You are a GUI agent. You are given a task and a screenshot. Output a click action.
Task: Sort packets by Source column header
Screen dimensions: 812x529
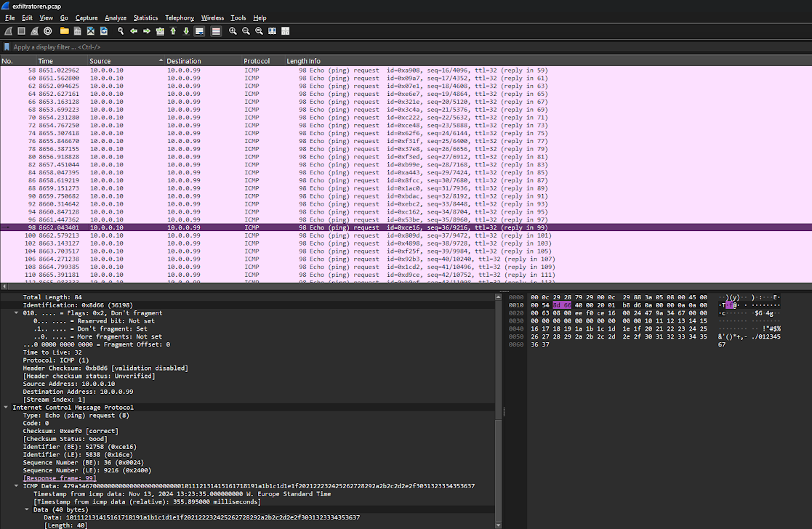(126, 61)
